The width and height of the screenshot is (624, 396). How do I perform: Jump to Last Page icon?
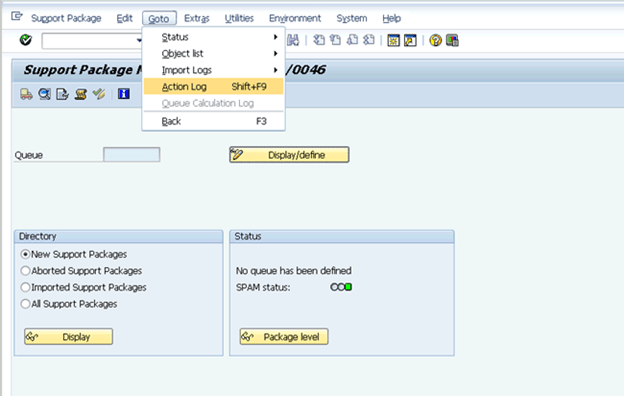click(369, 40)
